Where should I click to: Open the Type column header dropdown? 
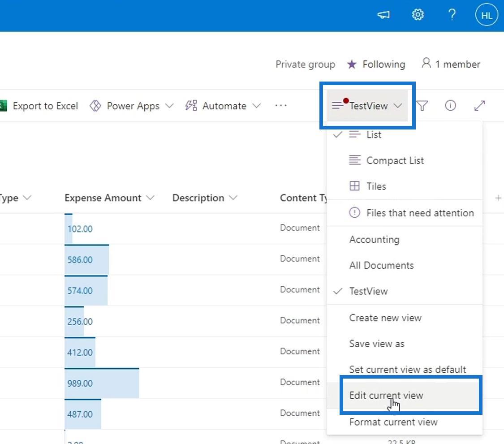(x=27, y=198)
